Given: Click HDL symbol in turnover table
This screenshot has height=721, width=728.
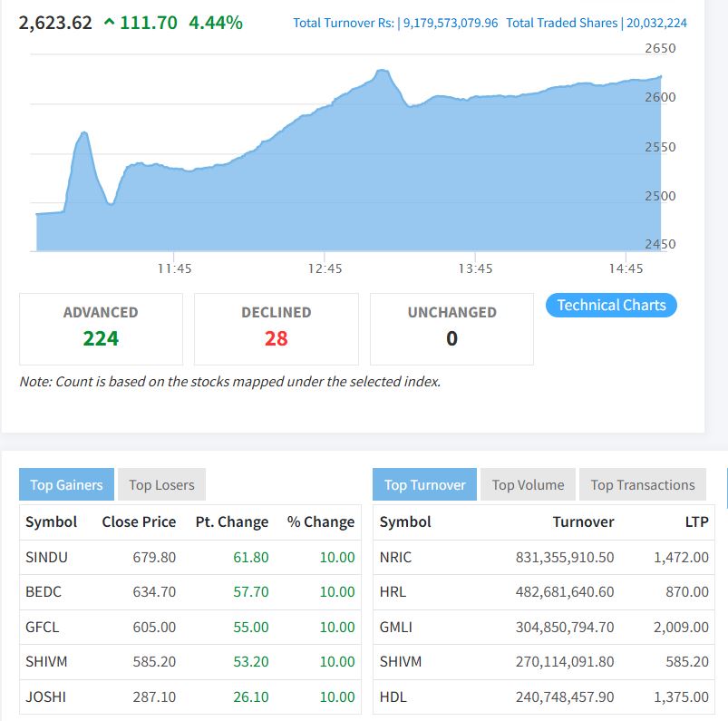Looking at the screenshot, I should 393,697.
